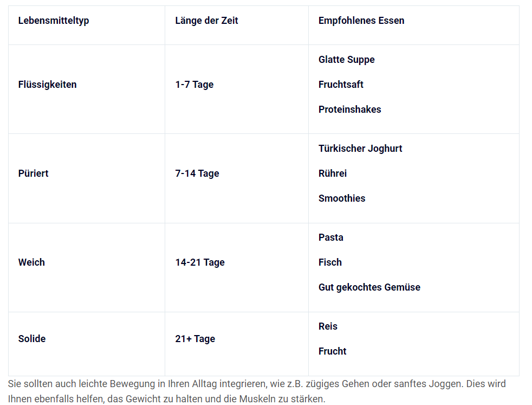The width and height of the screenshot is (532, 405).
Task: Click the 1-7 Tage cell
Action: [x=194, y=85]
